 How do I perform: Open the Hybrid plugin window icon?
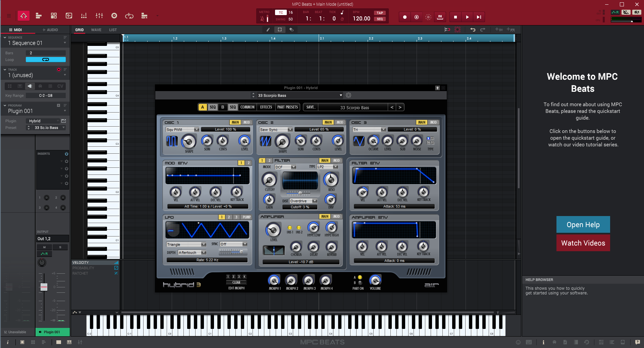tap(64, 121)
